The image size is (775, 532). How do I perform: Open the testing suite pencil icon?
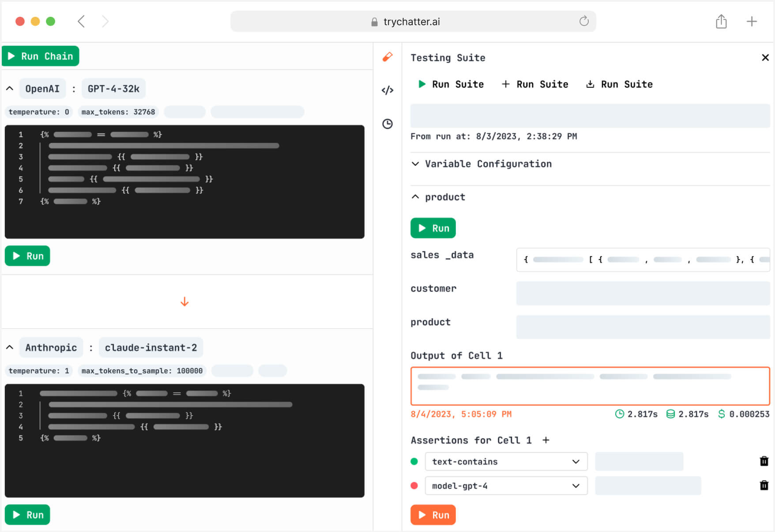(387, 57)
